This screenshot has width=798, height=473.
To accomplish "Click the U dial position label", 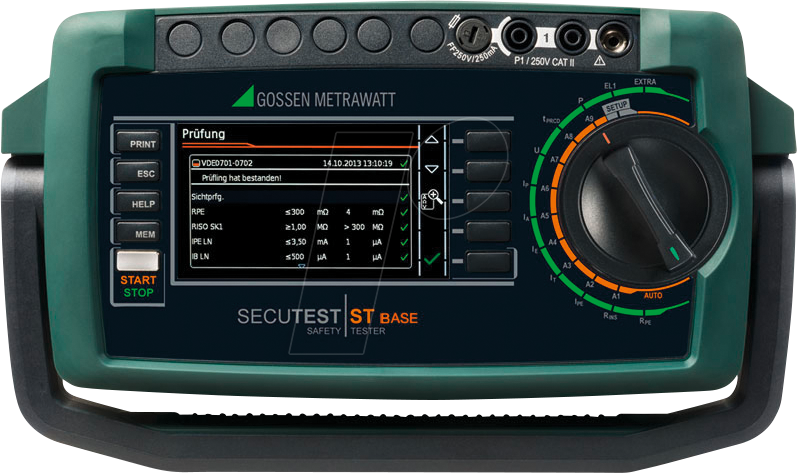I will [x=536, y=150].
